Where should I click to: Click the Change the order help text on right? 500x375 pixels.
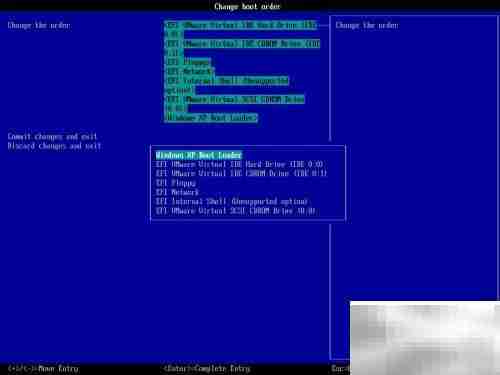tap(367, 25)
